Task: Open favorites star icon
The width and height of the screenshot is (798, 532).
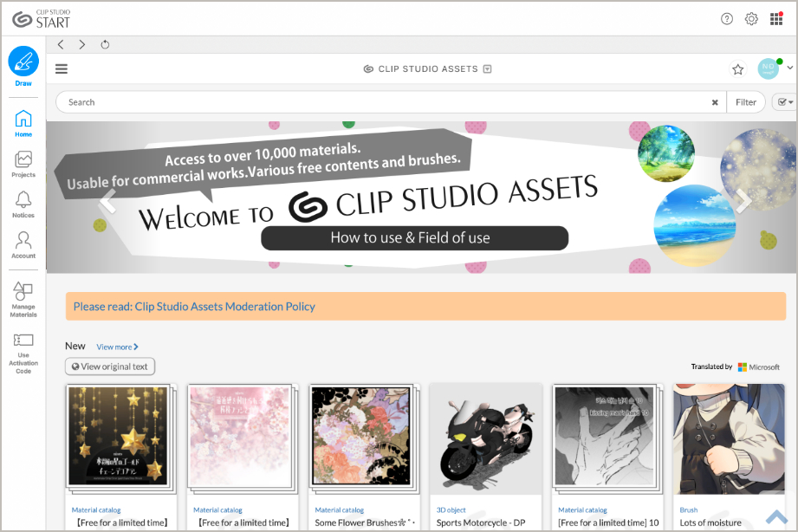Action: 738,68
